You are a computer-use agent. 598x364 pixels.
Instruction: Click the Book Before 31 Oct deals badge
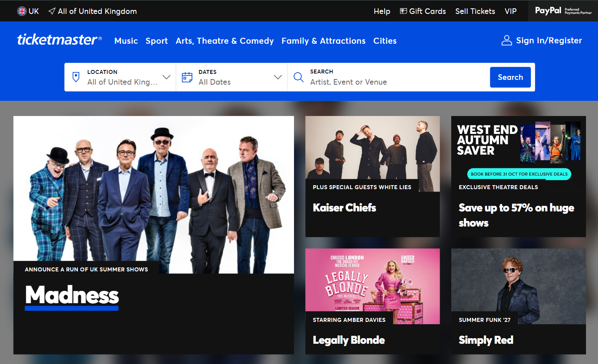pyautogui.click(x=519, y=174)
